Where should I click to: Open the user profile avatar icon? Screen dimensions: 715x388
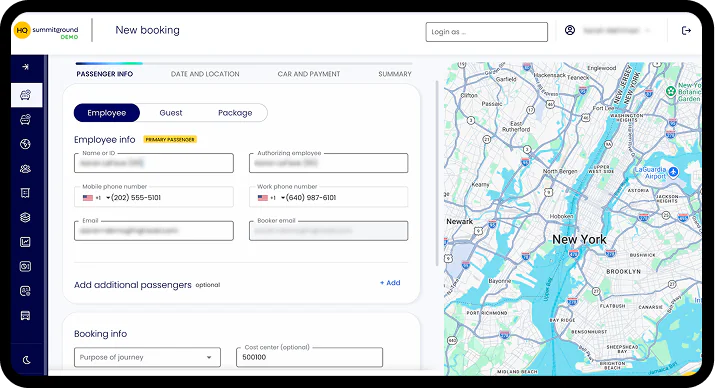(570, 30)
